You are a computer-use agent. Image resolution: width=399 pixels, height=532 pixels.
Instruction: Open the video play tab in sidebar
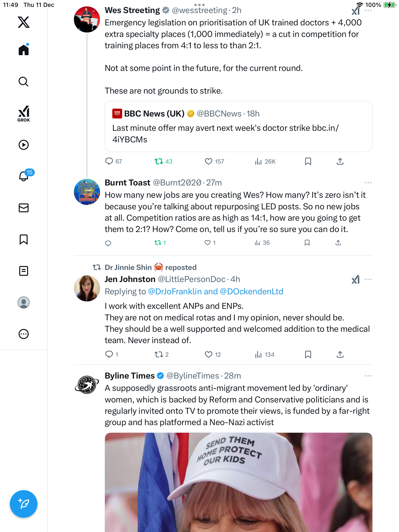click(24, 145)
